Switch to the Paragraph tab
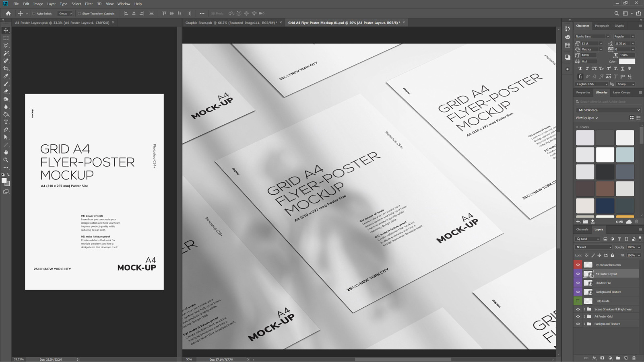Screen dimensions: 644x362 [x=602, y=26]
